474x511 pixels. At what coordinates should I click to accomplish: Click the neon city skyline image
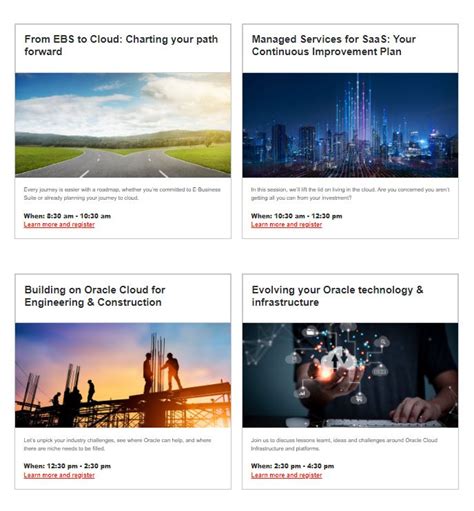[350, 125]
